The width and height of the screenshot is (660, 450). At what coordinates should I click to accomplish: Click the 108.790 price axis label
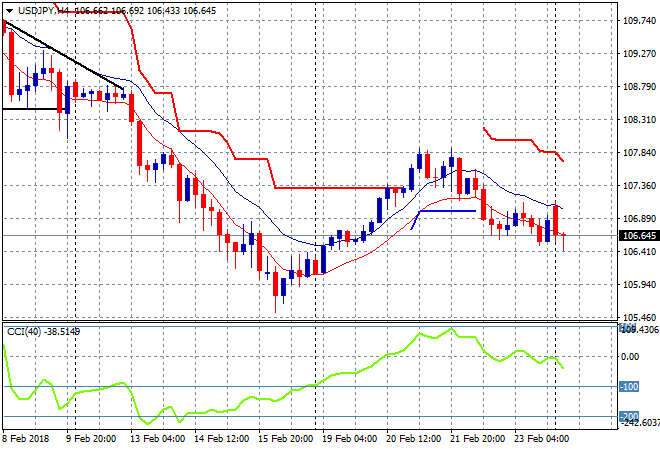[639, 87]
